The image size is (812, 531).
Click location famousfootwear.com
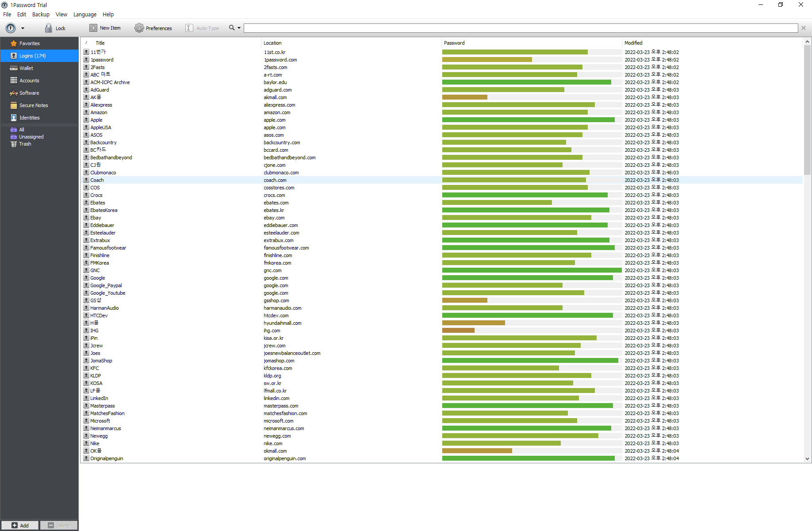(x=286, y=248)
